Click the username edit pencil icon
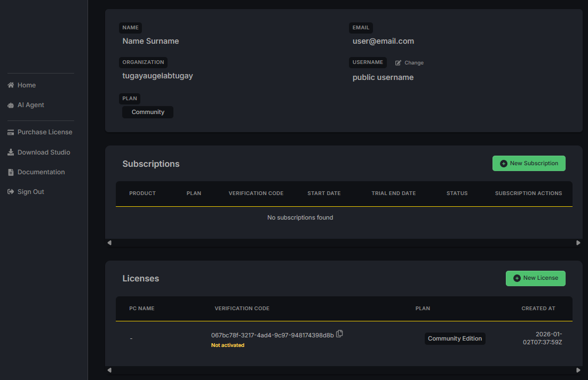The width and height of the screenshot is (588, 380). pos(398,63)
